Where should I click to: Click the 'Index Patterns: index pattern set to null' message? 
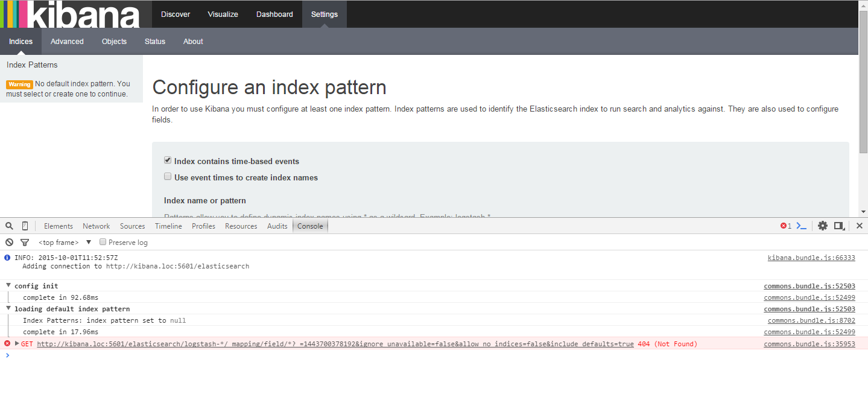[104, 320]
